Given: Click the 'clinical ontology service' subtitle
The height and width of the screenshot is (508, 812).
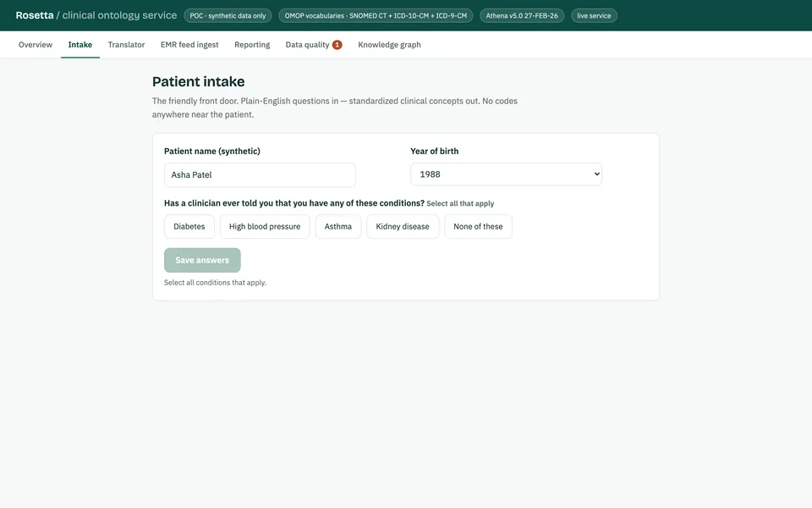Looking at the screenshot, I should point(119,15).
